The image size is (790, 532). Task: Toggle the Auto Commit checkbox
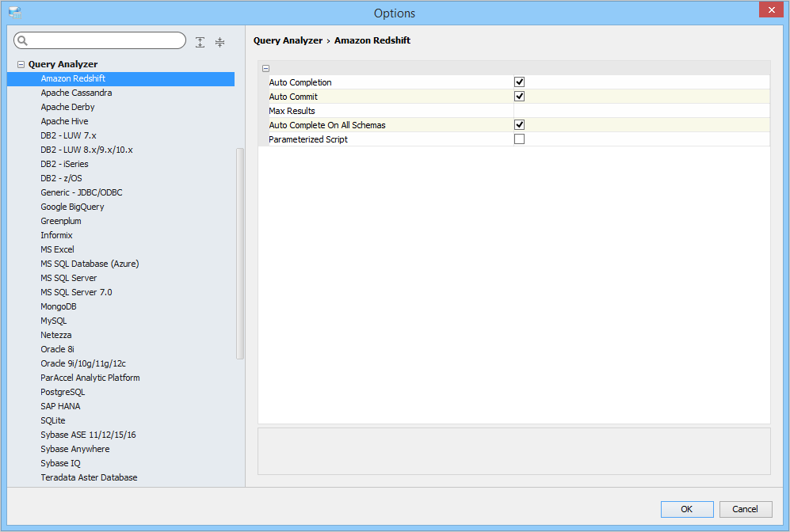519,96
